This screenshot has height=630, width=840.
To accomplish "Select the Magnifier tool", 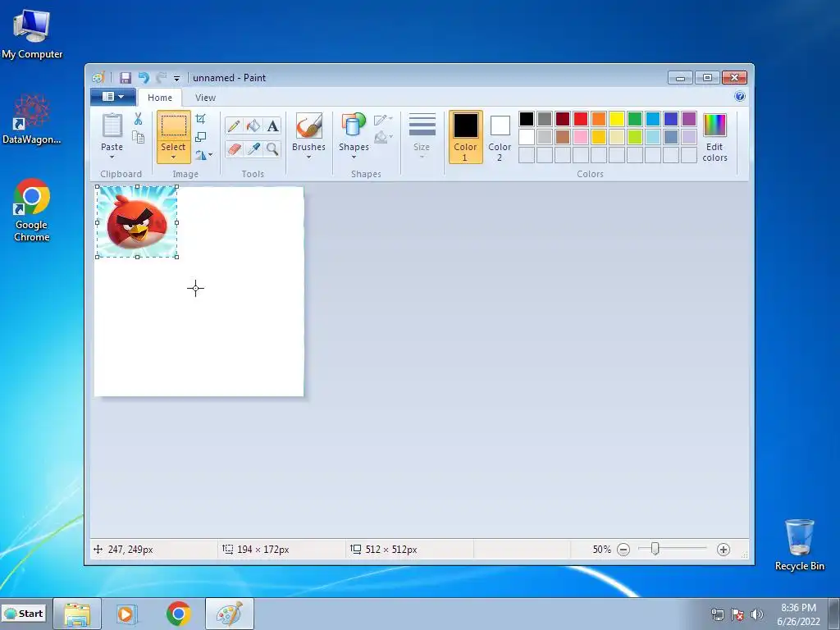I will click(x=272, y=148).
